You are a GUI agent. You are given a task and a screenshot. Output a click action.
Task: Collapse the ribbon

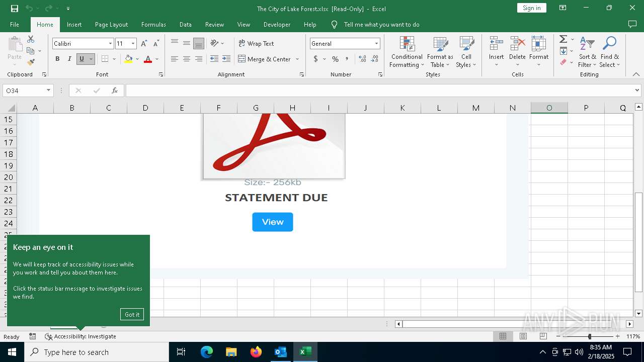(x=636, y=74)
